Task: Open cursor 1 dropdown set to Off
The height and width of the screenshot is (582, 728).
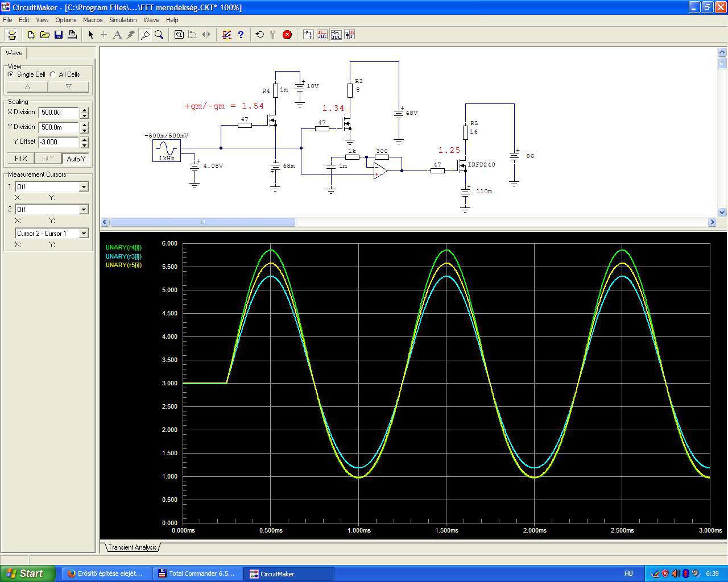Action: pyautogui.click(x=84, y=186)
